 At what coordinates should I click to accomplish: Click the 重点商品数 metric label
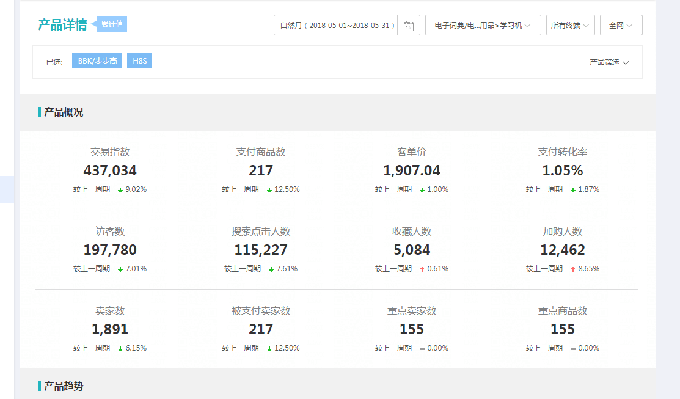pyautogui.click(x=562, y=311)
